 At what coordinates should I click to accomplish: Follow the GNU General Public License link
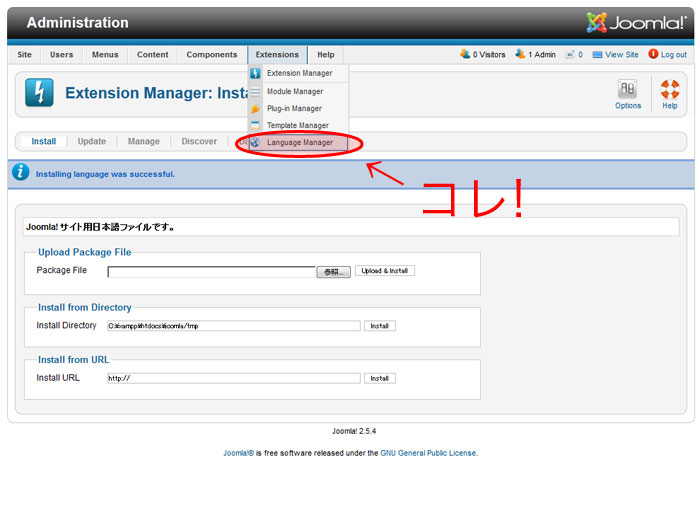coord(428,453)
